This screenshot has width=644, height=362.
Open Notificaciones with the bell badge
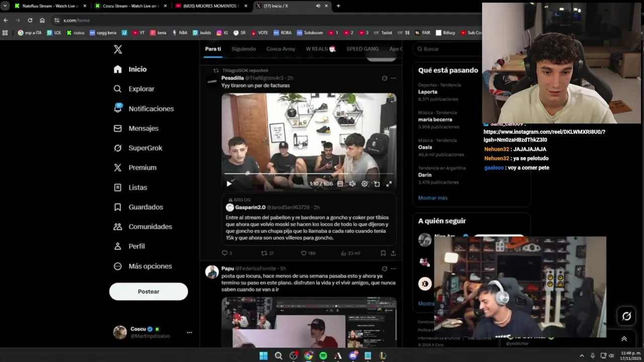(143, 109)
